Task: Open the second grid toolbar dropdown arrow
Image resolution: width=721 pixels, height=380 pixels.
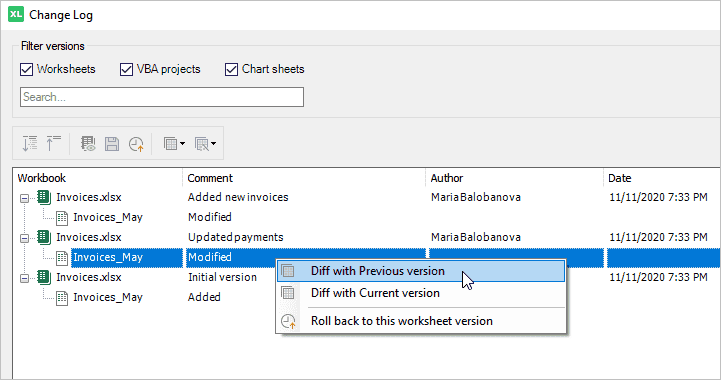Action: (213, 144)
